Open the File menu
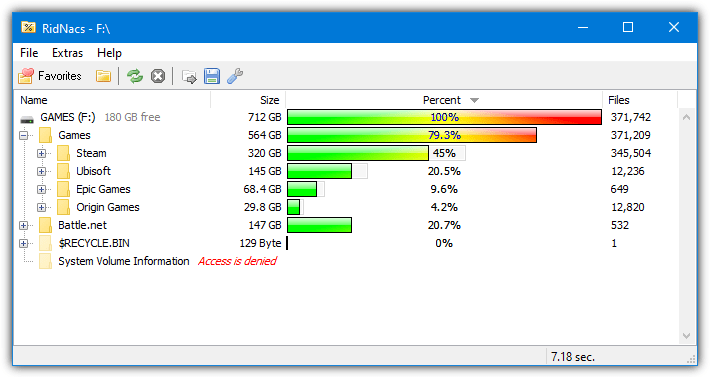Screen dimensions: 710x377 (x=29, y=53)
